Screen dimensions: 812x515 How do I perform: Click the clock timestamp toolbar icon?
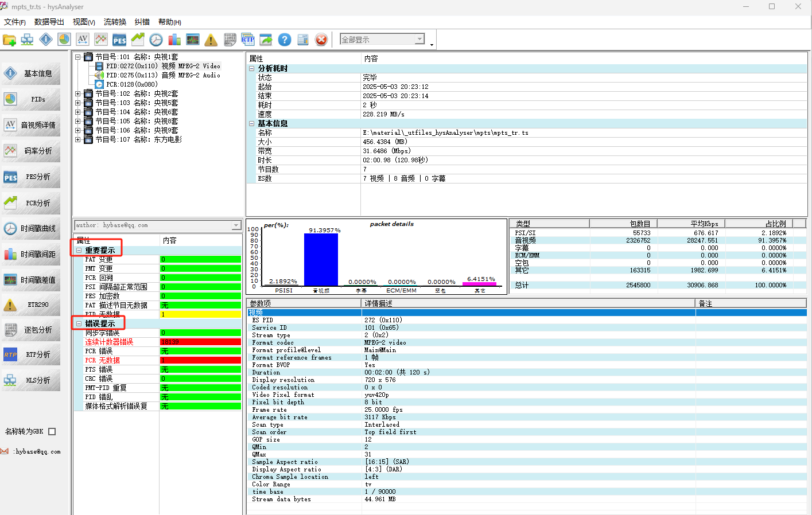(x=156, y=40)
